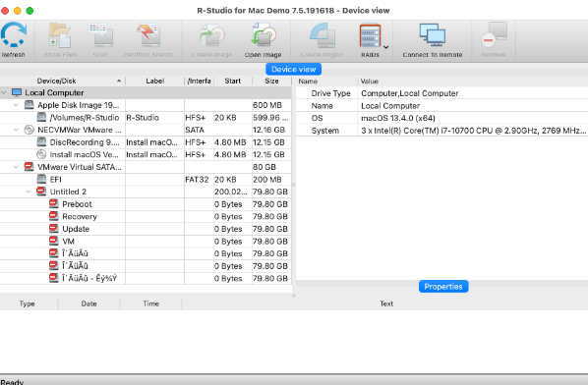
Task: Click the VM volume icon
Action: pos(54,241)
